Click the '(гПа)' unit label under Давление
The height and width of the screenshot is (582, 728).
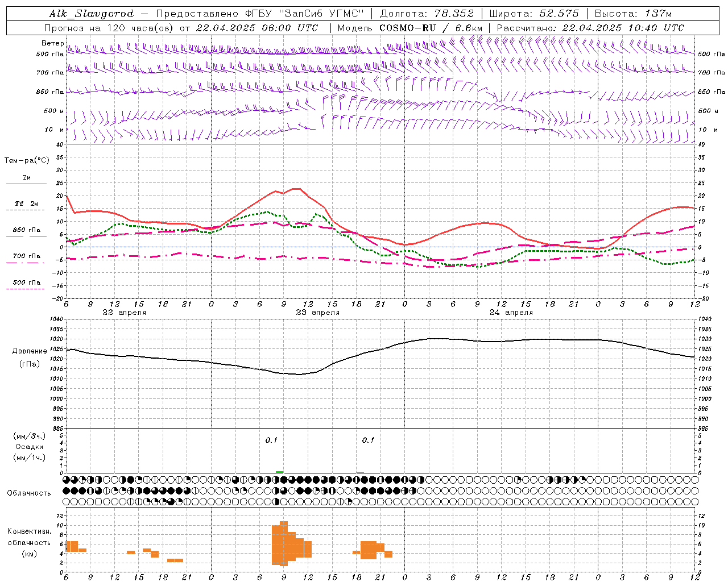[29, 364]
